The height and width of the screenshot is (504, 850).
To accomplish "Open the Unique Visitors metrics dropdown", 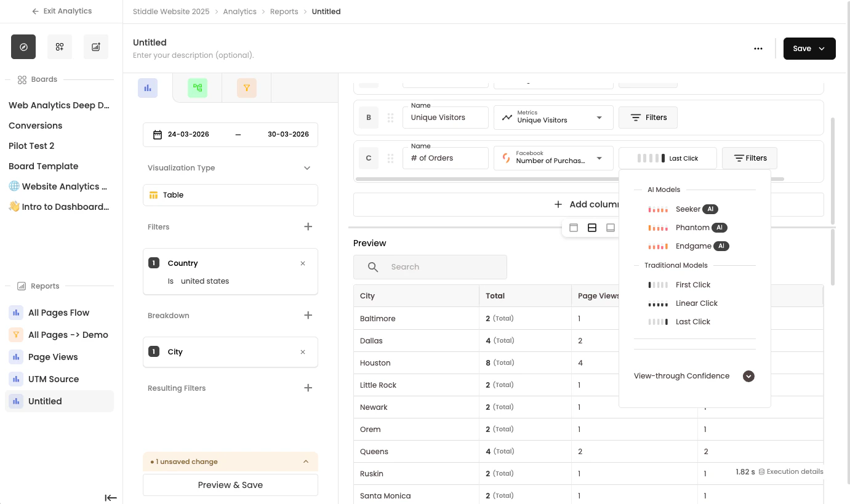I will tap(553, 118).
